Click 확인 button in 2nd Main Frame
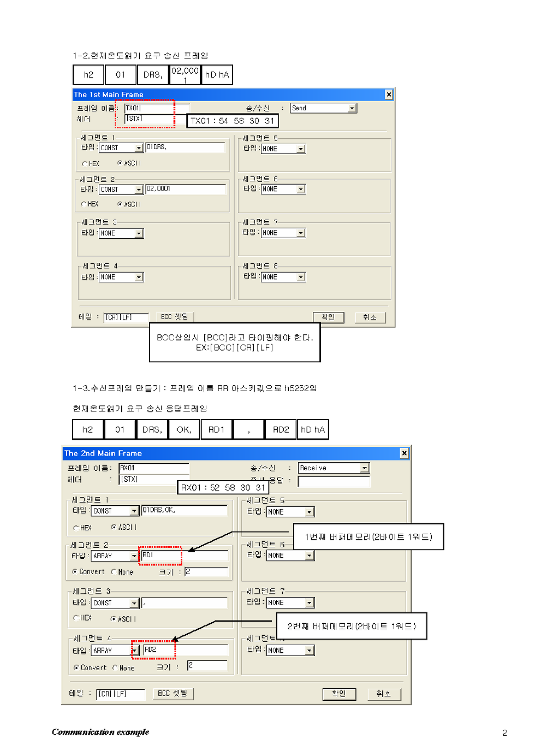 tap(339, 694)
